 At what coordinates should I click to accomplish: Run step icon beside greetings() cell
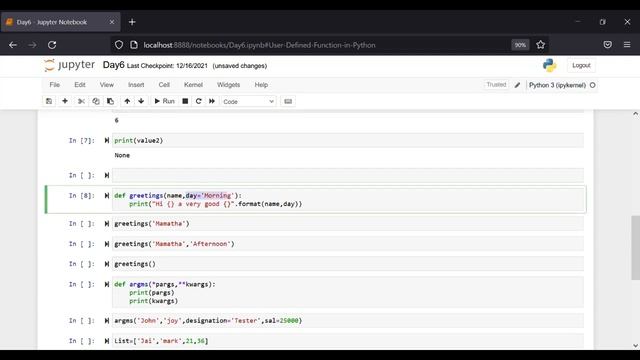click(107, 264)
